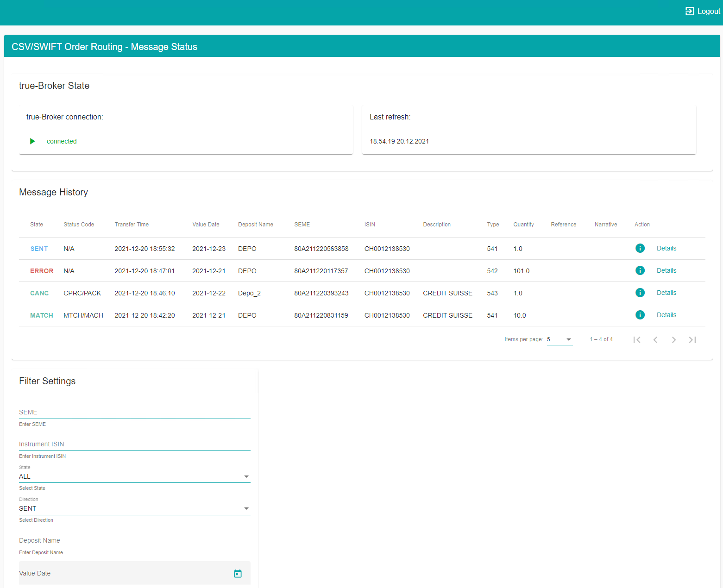Click SEME 80A211220393243
This screenshot has height=588, width=723.
point(321,293)
